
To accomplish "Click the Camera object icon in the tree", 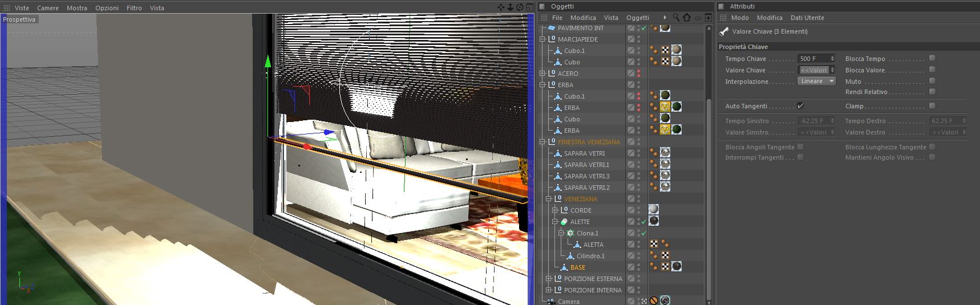I will [550, 302].
